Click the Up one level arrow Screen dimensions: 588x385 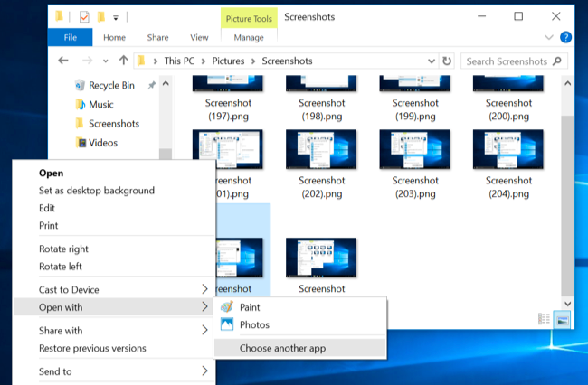tap(123, 61)
